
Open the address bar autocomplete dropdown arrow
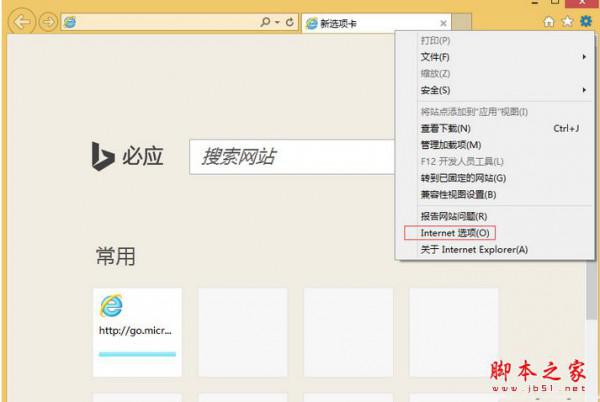(277, 22)
